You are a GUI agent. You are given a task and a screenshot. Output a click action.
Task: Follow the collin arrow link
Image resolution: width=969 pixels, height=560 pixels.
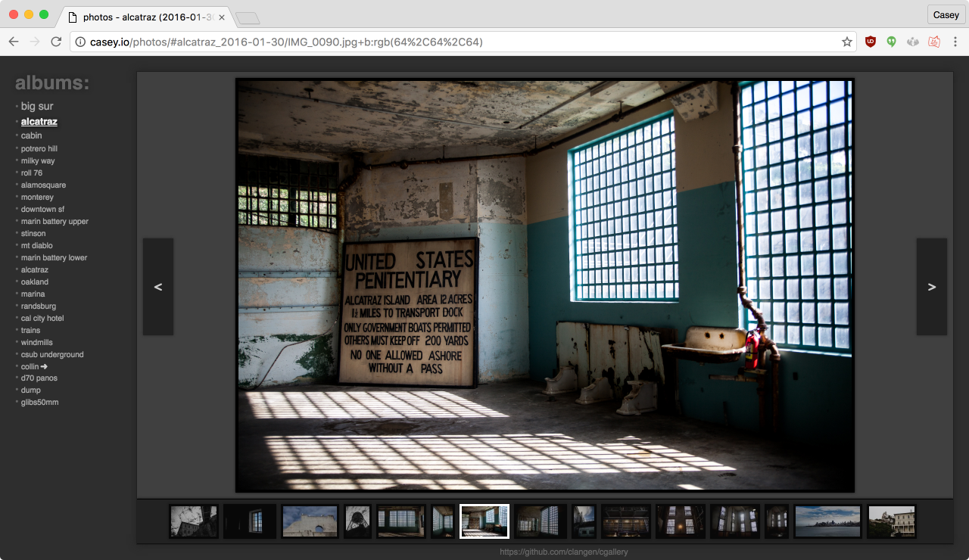point(34,366)
